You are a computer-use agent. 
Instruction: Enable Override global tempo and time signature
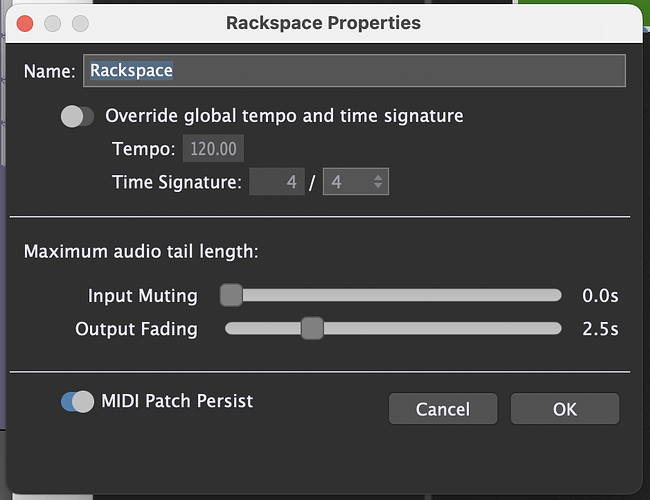77,117
